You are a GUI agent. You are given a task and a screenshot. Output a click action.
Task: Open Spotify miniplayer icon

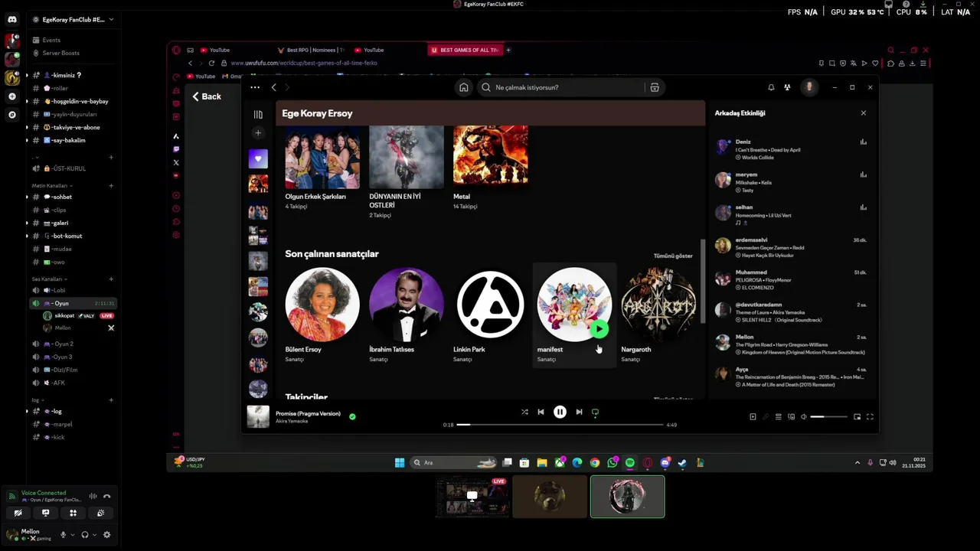(x=857, y=417)
